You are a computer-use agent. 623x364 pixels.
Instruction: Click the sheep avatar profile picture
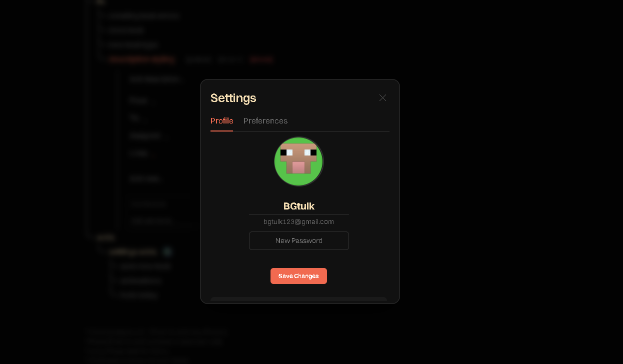[x=299, y=161]
